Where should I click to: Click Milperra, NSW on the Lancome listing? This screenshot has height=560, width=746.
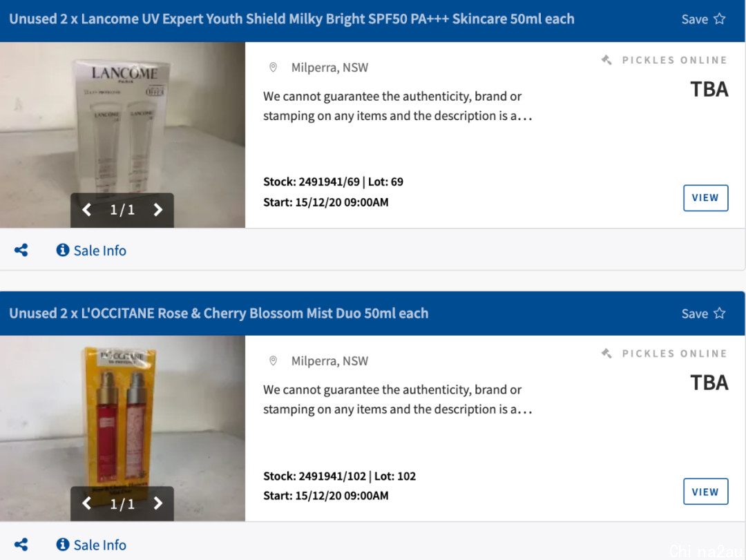click(329, 68)
